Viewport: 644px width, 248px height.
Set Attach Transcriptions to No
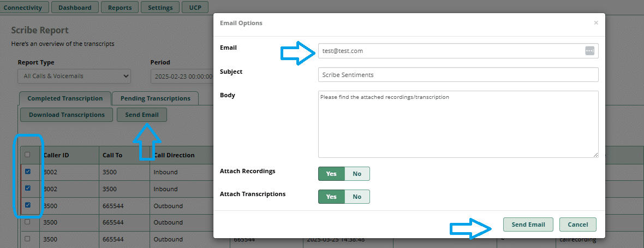[x=357, y=197]
